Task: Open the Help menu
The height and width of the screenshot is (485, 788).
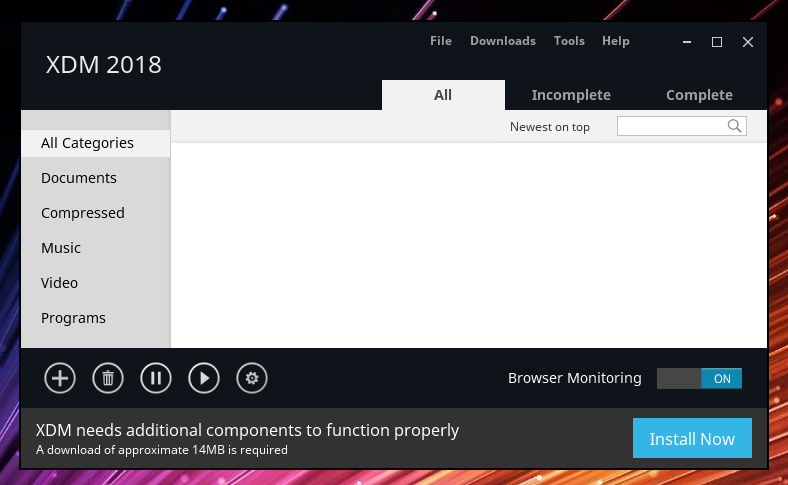Action: tap(616, 41)
